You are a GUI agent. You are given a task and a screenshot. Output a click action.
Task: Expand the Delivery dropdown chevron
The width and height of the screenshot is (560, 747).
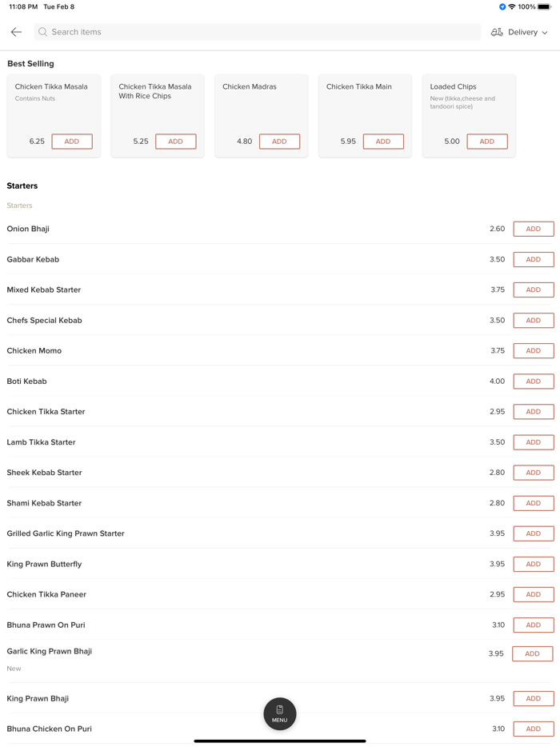click(545, 33)
